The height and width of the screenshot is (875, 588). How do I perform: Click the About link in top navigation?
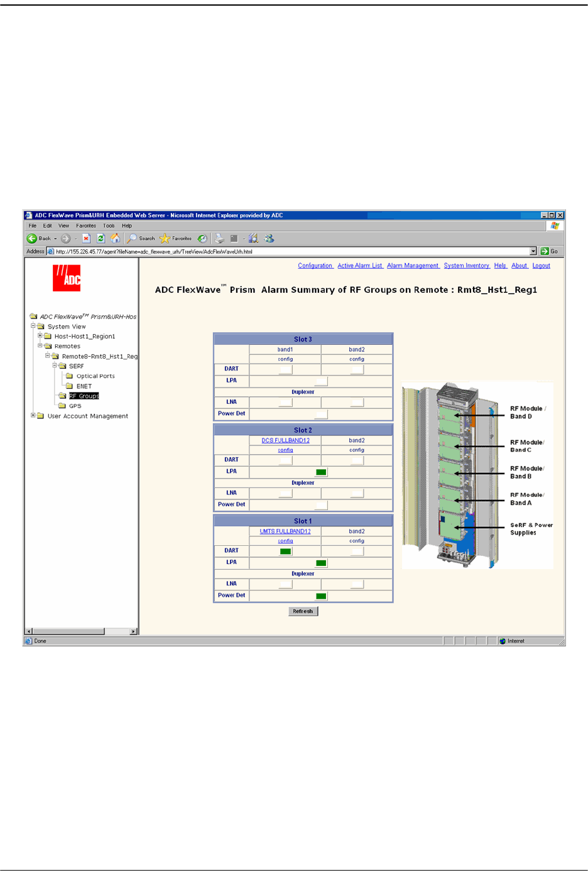(x=520, y=266)
